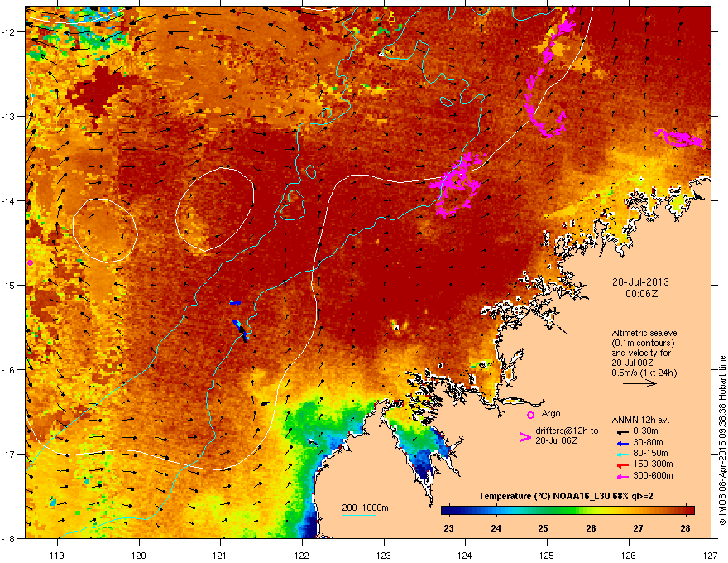Click the drifters@12h to 20-Jul 06Z label
Image resolution: width=728 pixels, height=563 pixels.
point(567,435)
